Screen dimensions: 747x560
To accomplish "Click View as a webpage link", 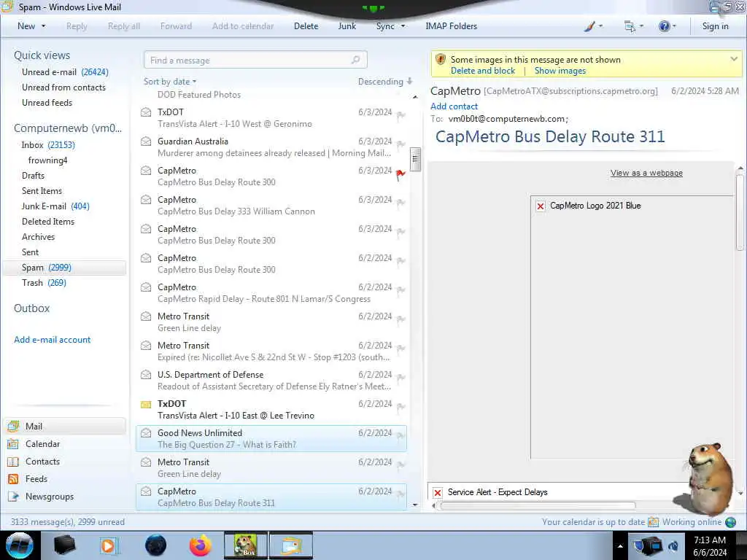I will (646, 173).
